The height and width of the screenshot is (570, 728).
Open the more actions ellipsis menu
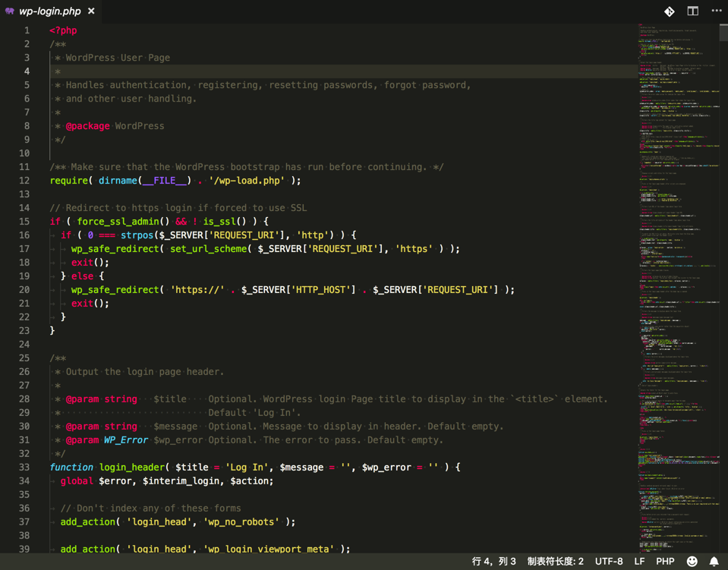coord(717,11)
